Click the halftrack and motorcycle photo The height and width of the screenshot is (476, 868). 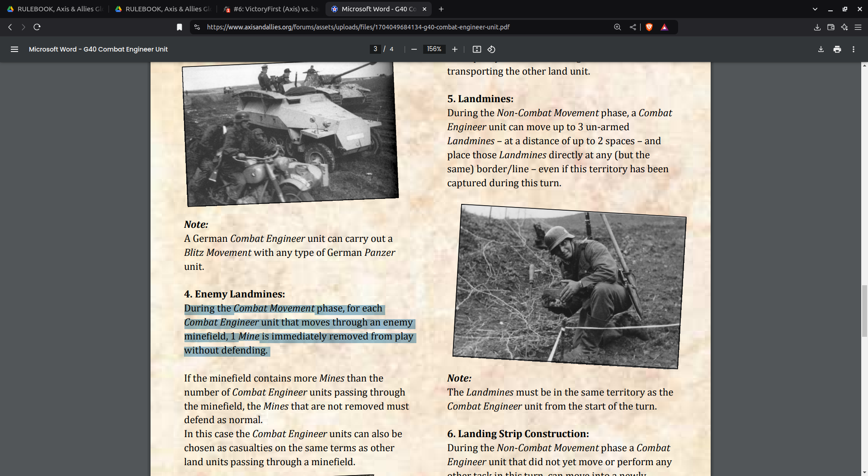290,134
